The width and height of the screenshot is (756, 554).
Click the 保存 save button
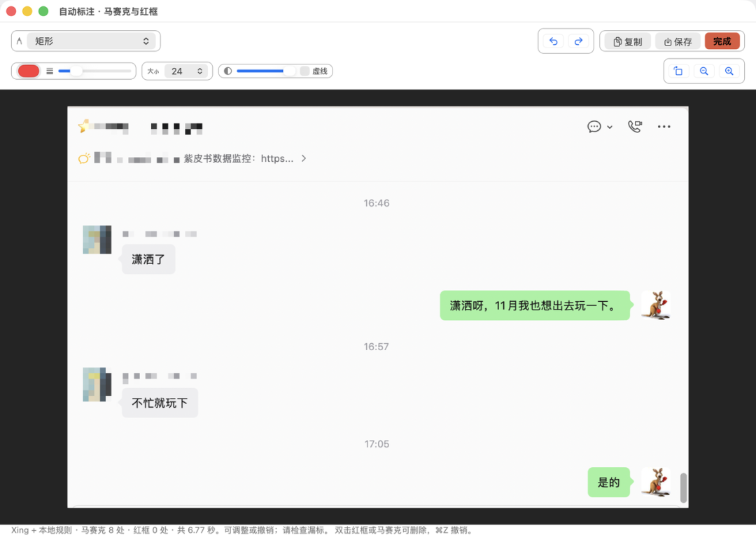point(678,41)
